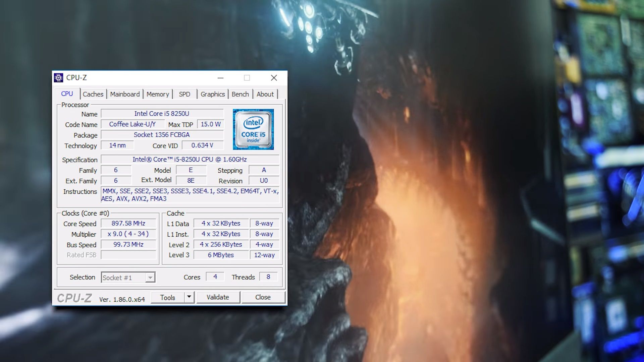
Task: Select the SPD tab
Action: (184, 94)
